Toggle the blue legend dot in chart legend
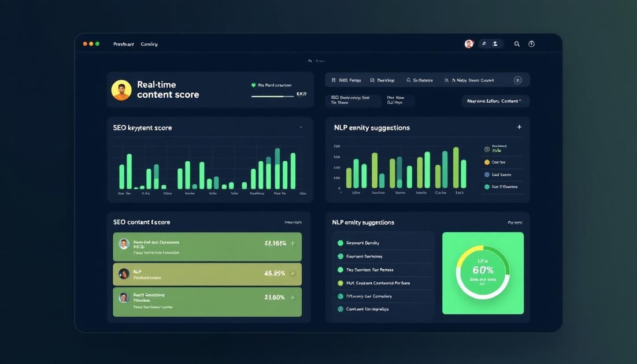The height and width of the screenshot is (364, 637). [487, 174]
